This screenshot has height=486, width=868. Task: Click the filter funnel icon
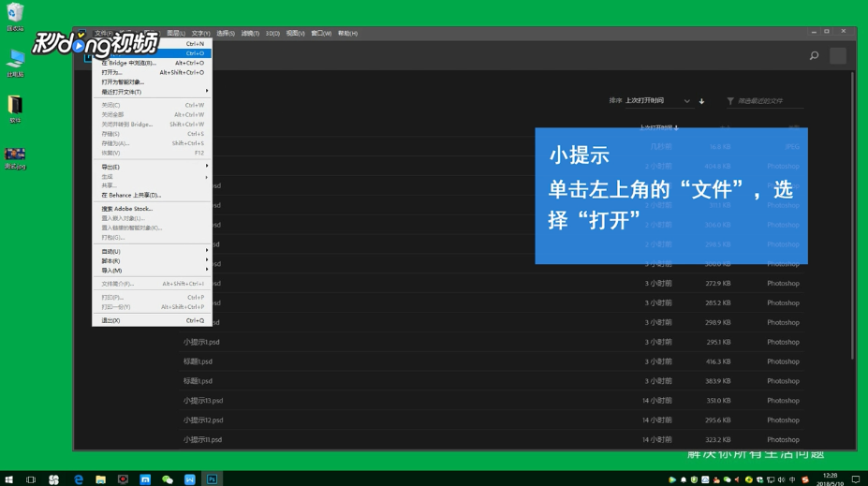click(x=730, y=101)
